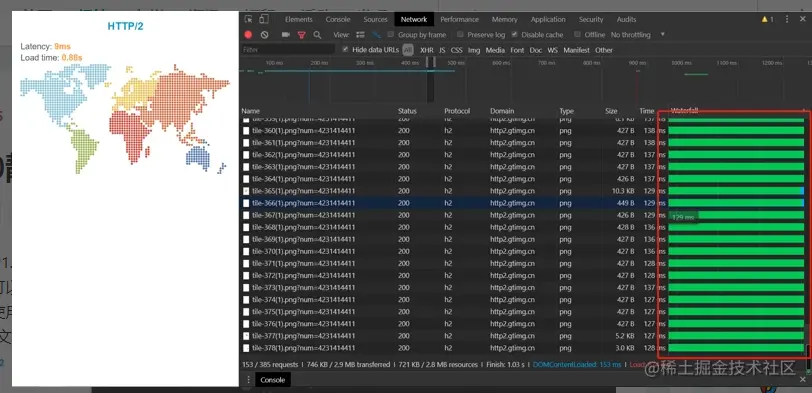The height and width of the screenshot is (393, 812).
Task: Select the Network tab
Action: [414, 19]
